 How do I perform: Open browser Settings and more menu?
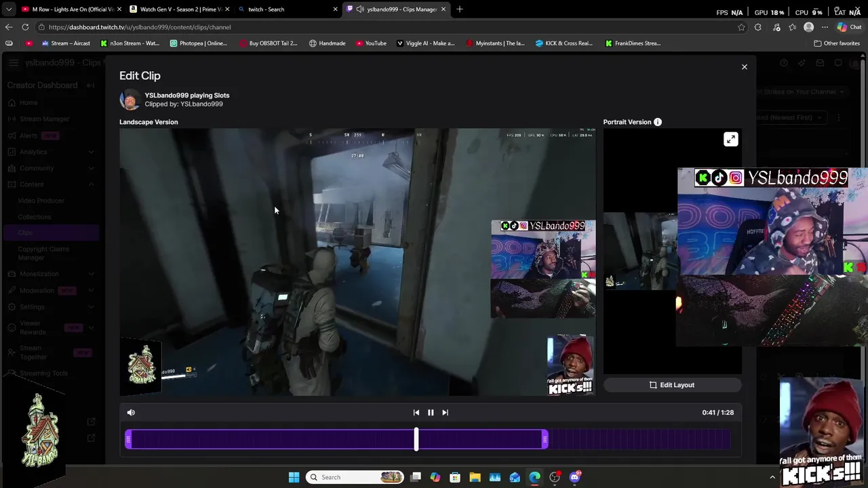[825, 27]
